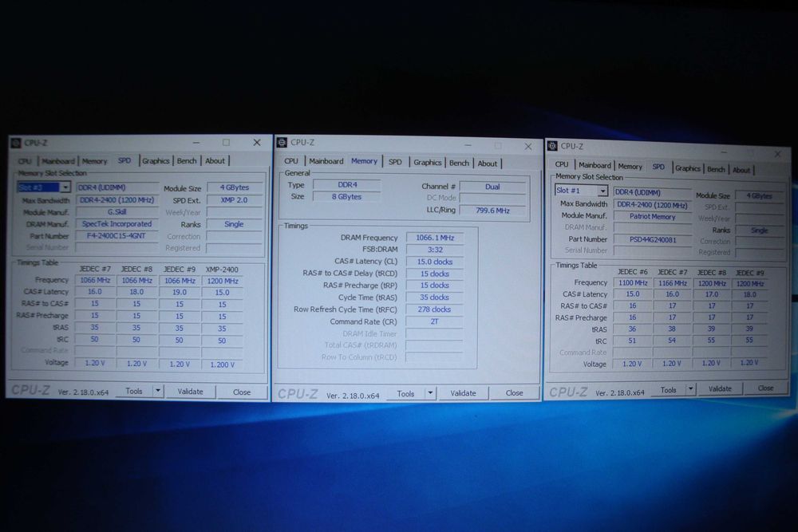Click SpecTek Incorporated DRAM manufacturer field
The height and width of the screenshot is (532, 798).
click(x=117, y=224)
